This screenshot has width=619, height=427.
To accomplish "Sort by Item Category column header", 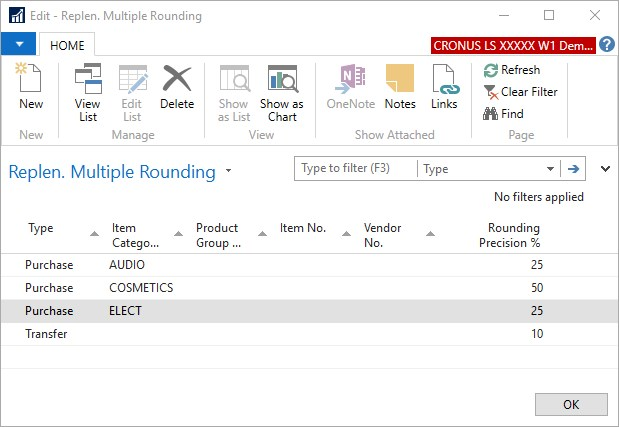I will (x=147, y=235).
